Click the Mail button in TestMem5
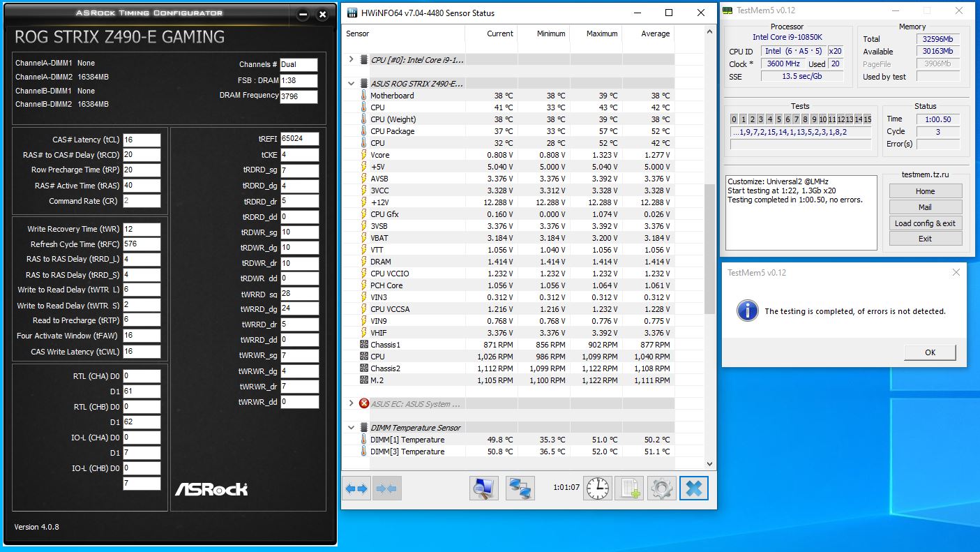The height and width of the screenshot is (552, 980). (x=925, y=207)
